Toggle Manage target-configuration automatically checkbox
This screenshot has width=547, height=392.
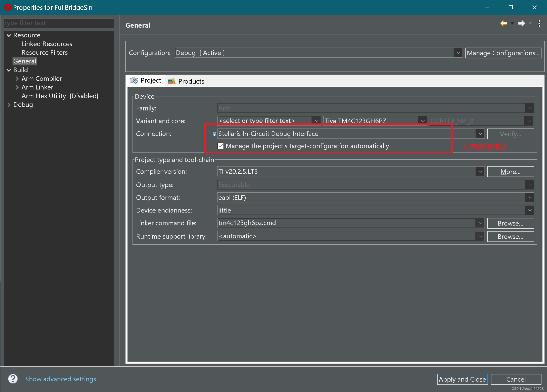pos(221,146)
